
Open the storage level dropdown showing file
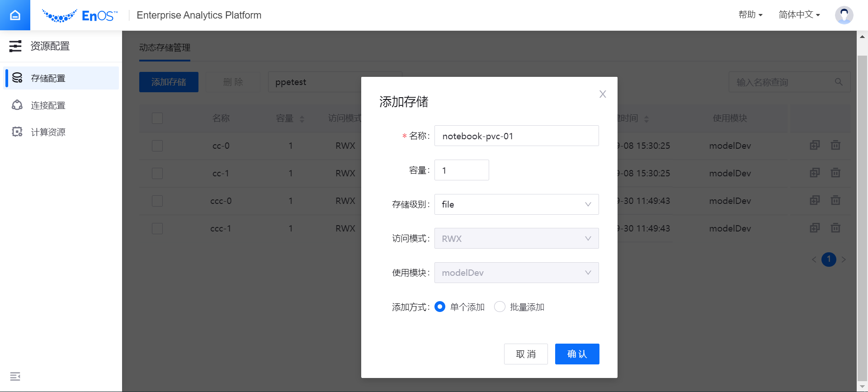tap(516, 204)
